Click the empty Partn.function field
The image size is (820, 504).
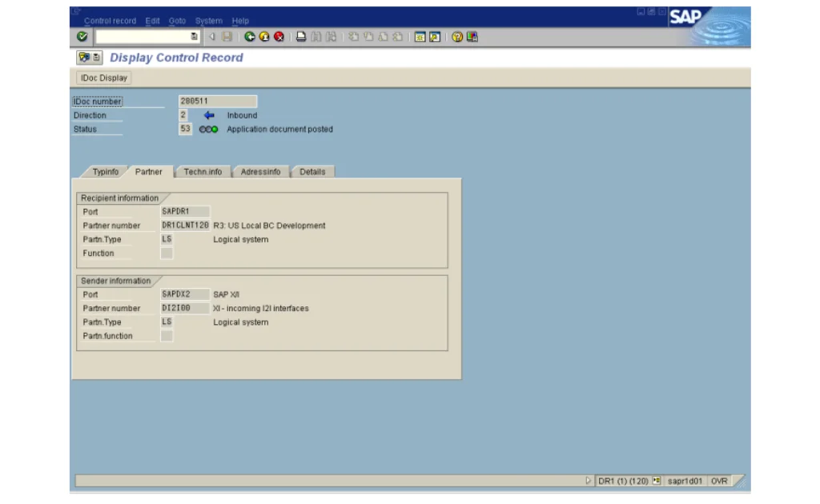coord(167,336)
